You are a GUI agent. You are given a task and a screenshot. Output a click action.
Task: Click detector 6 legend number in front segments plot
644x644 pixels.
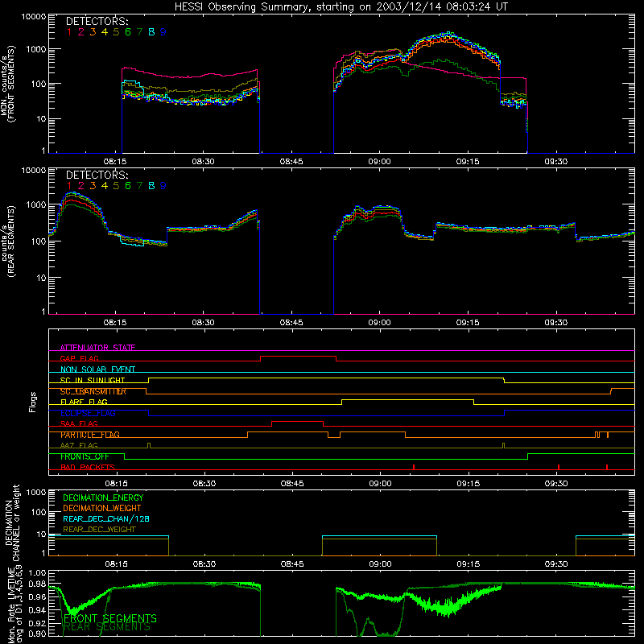[x=128, y=32]
